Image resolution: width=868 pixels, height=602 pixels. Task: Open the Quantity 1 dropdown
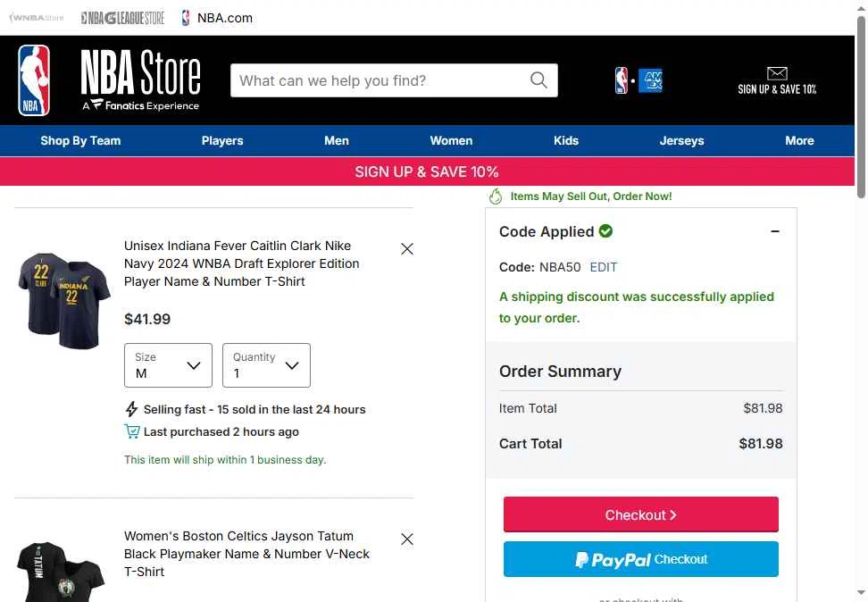[266, 365]
